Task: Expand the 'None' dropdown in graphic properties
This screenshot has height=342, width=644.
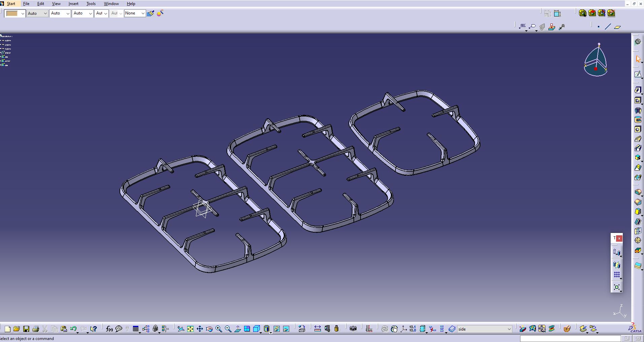Action: coord(143,13)
